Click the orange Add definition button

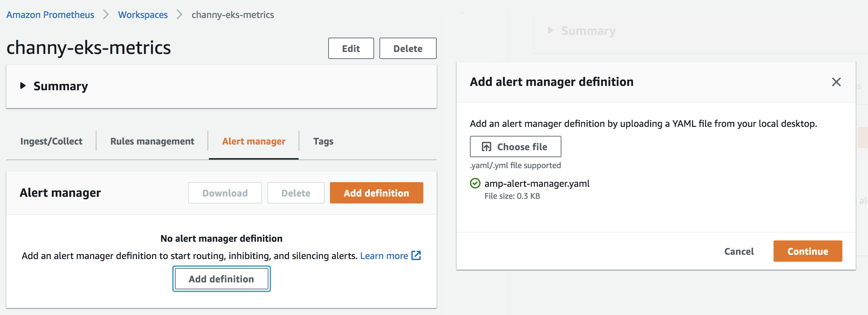[376, 193]
